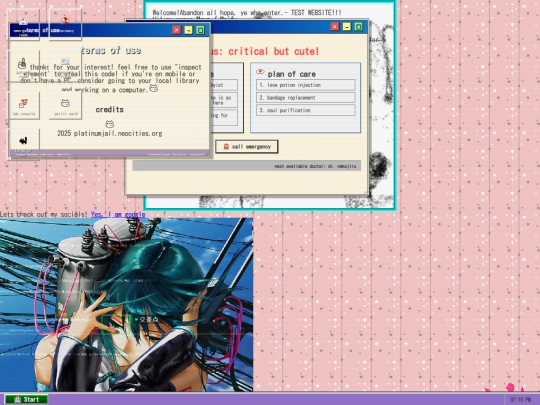Select '3. soul purification' care item
540x405 pixels.
click(x=305, y=110)
